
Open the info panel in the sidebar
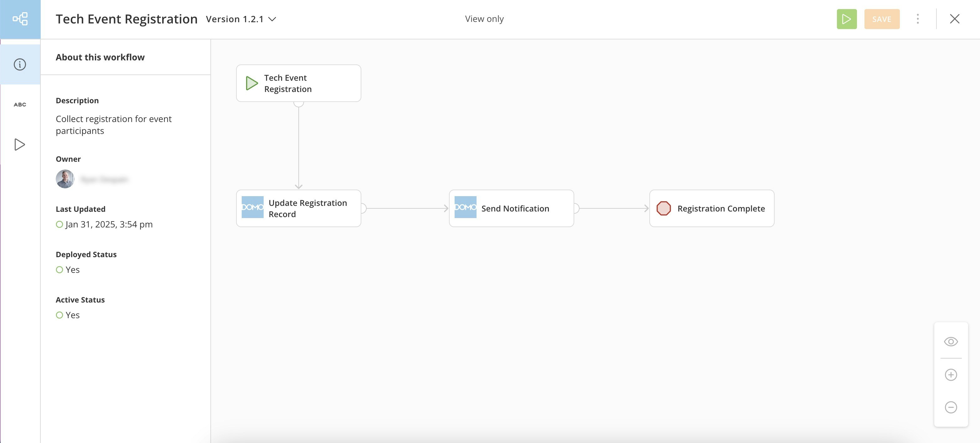pyautogui.click(x=20, y=64)
